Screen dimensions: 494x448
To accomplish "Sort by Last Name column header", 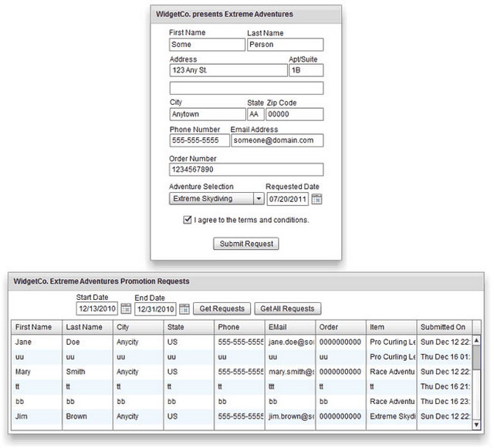I will point(87,327).
